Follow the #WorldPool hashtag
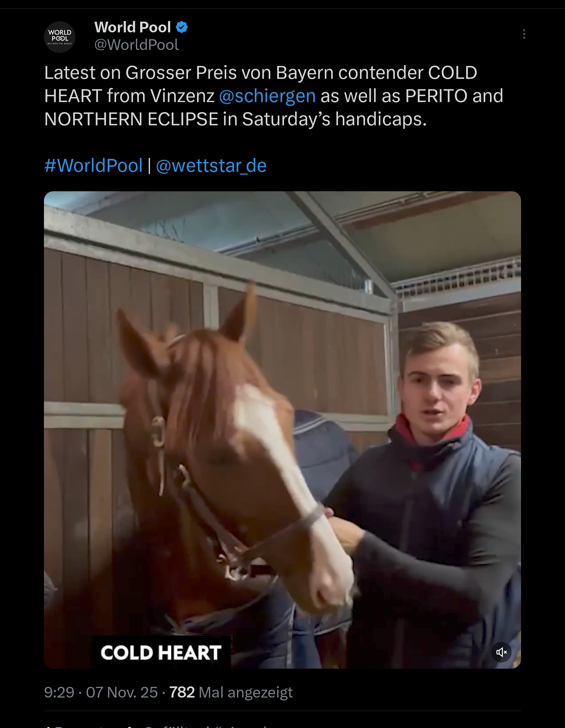Viewport: 565px width, 728px height. (94, 165)
